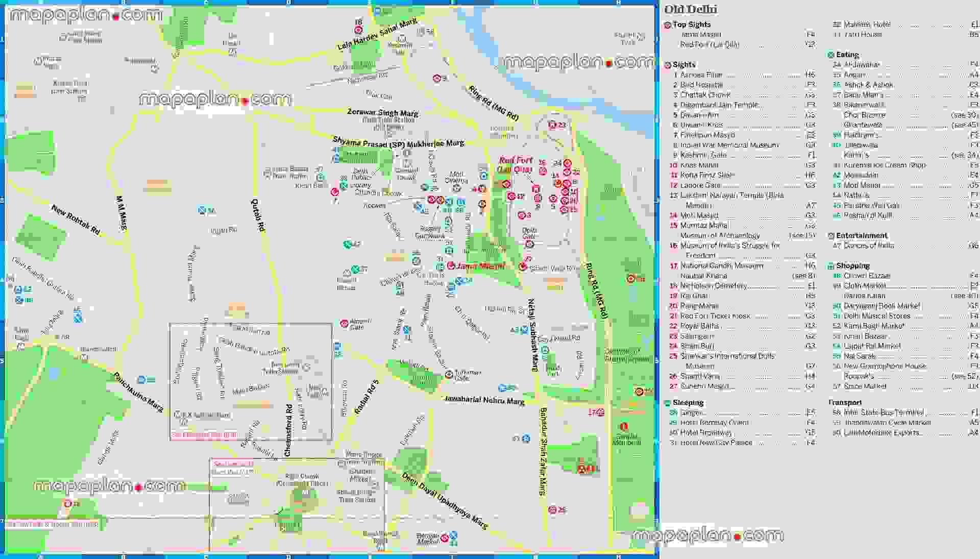Click sight marker 25 on Bahadur Shah Zafar Marg
The width and height of the screenshot is (980, 559).
[552, 509]
